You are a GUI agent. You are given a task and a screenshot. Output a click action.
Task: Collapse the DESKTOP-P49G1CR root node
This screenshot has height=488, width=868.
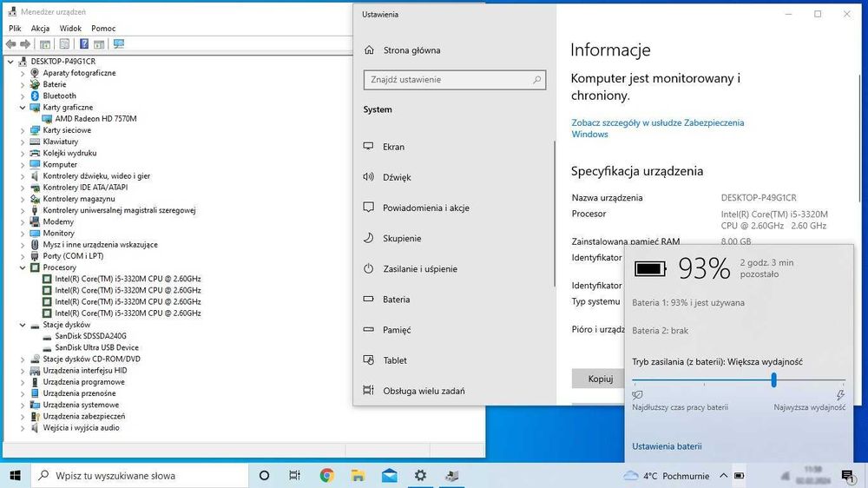pyautogui.click(x=10, y=62)
